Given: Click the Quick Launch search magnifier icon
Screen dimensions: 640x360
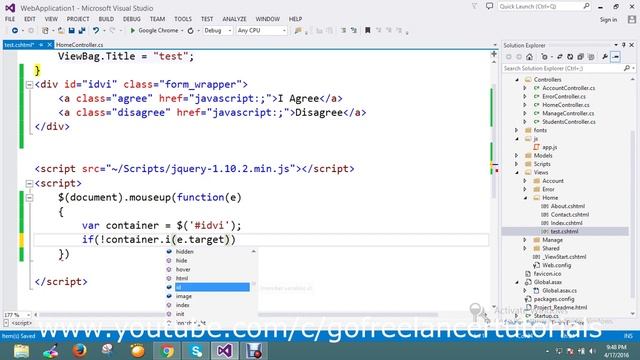Looking at the screenshot, I should click(586, 6).
